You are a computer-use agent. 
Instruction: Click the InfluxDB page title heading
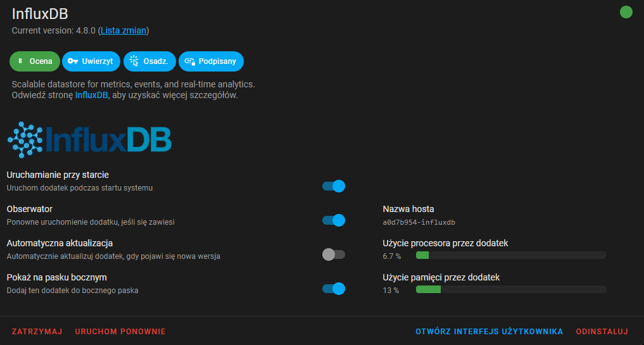click(x=40, y=14)
